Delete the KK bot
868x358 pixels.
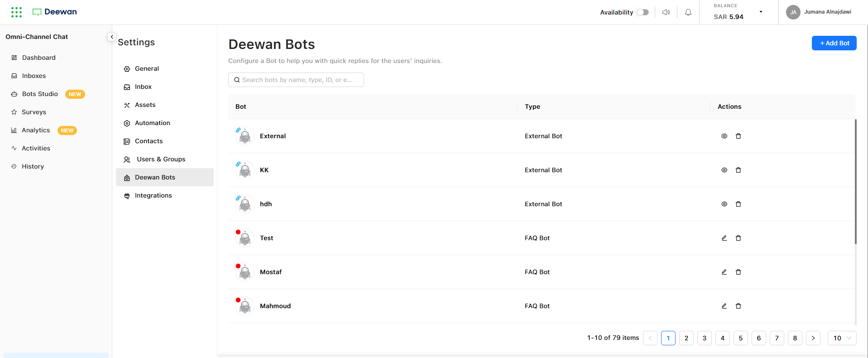(738, 170)
